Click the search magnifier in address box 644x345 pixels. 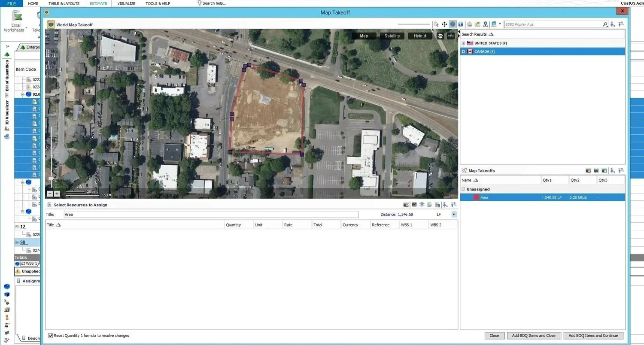(605, 24)
